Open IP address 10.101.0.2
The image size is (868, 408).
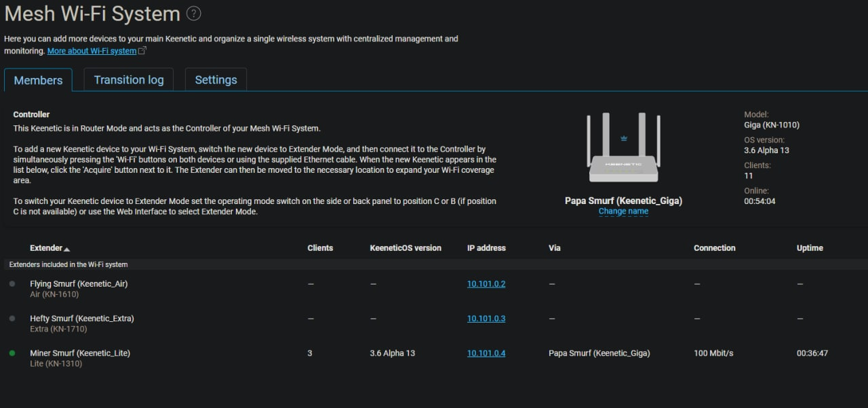point(486,284)
